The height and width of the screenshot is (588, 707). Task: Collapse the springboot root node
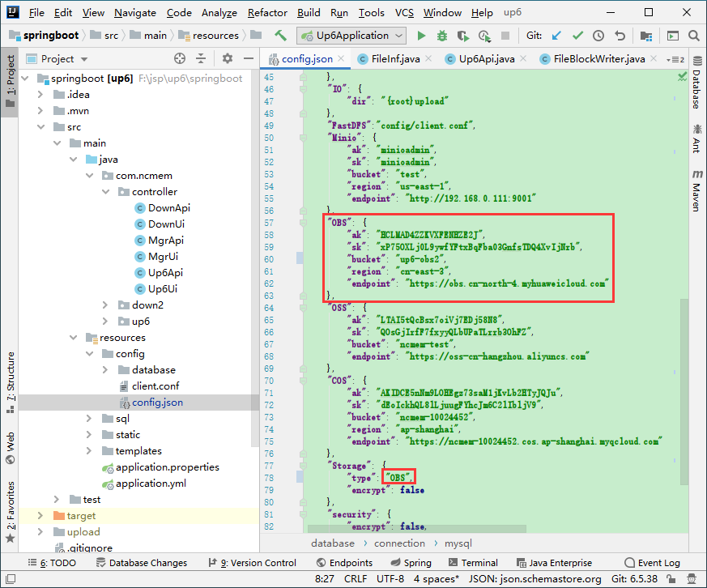click(25, 79)
